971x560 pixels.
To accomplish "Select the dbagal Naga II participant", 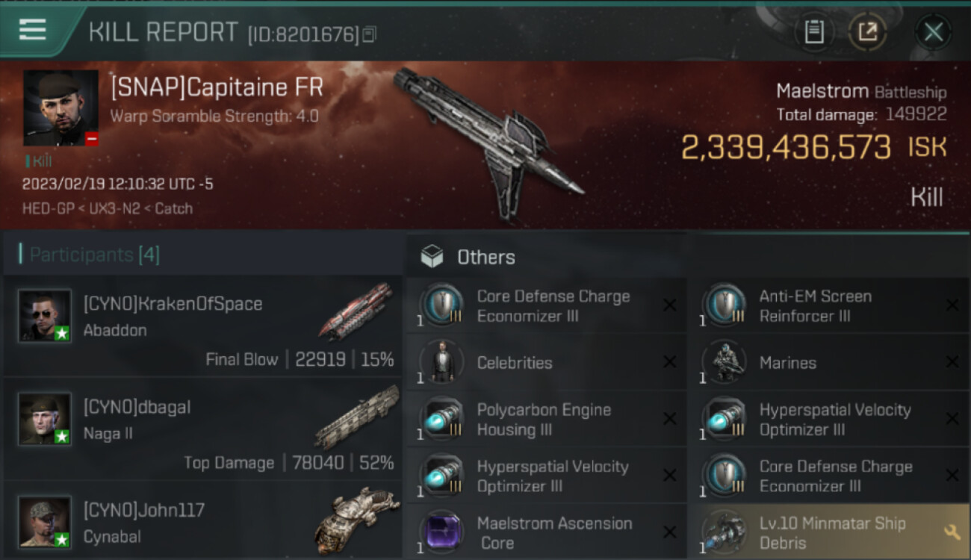I will click(202, 429).
